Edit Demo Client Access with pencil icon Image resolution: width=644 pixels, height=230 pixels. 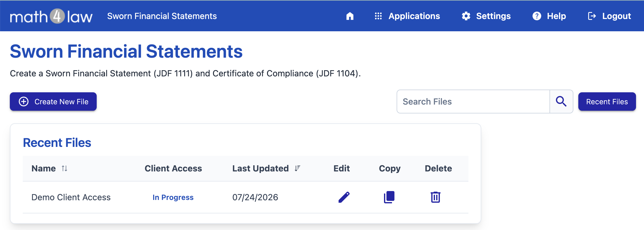[x=344, y=197]
